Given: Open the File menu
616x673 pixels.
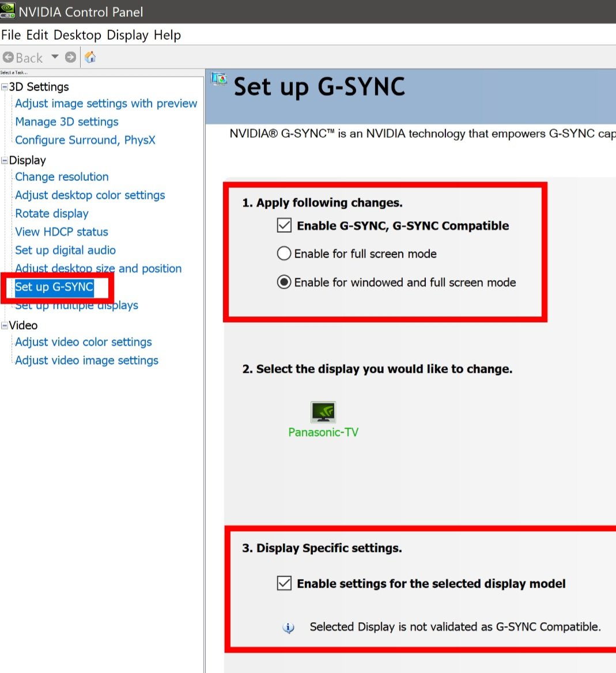Looking at the screenshot, I should point(11,35).
